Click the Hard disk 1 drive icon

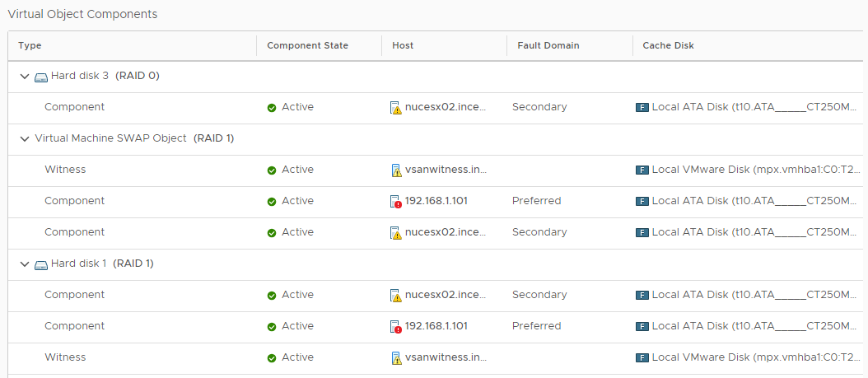coord(40,264)
